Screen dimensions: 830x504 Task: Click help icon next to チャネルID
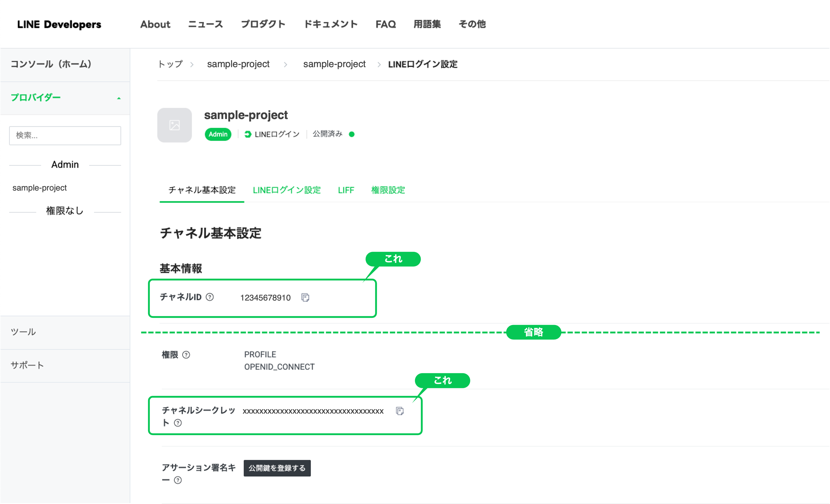pos(210,297)
